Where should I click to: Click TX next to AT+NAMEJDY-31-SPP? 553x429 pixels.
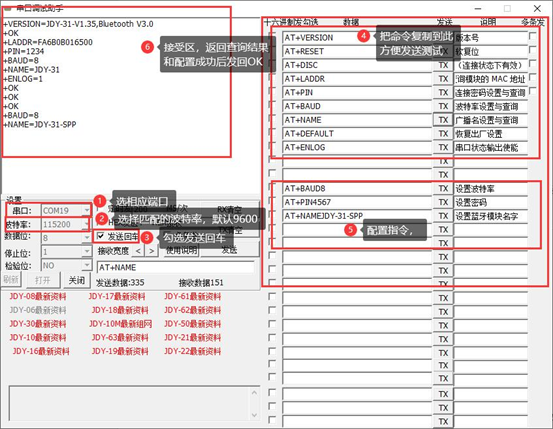click(x=443, y=216)
